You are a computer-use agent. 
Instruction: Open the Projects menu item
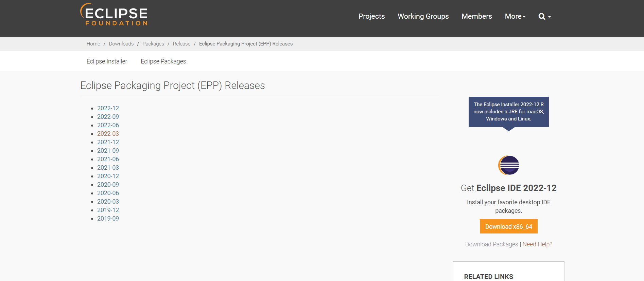point(371,16)
